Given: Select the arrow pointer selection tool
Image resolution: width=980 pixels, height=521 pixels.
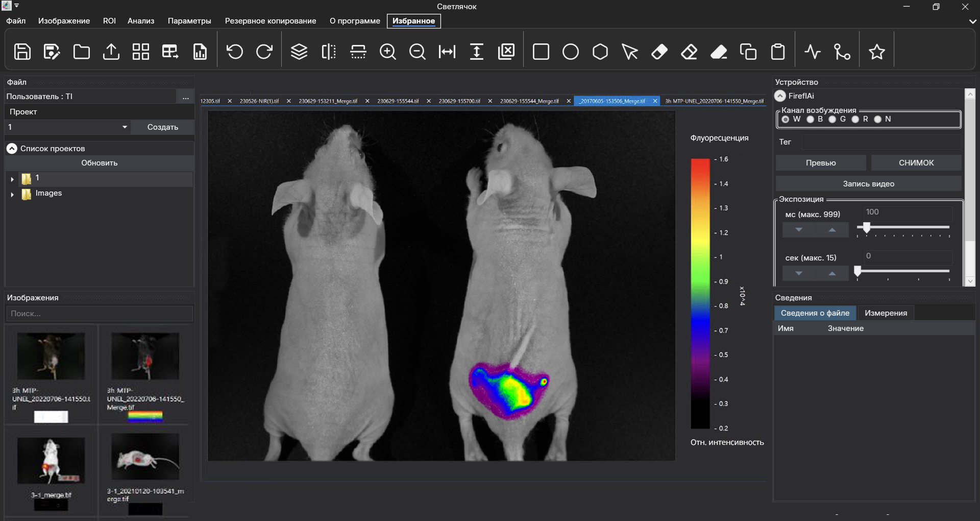Looking at the screenshot, I should (630, 52).
